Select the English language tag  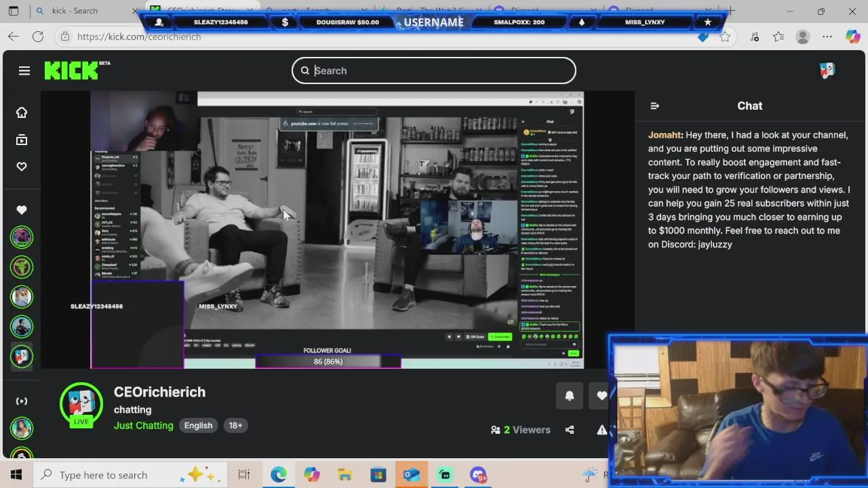pyautogui.click(x=198, y=426)
